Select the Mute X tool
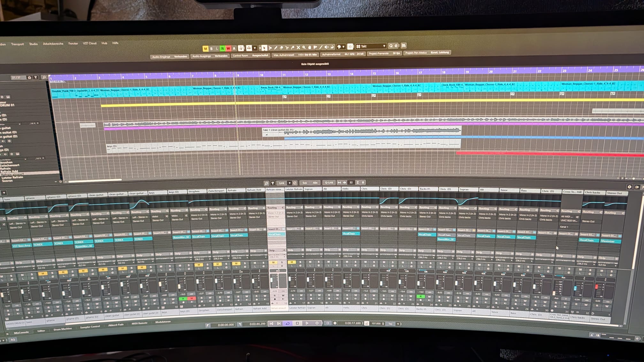Viewport: 644px width, 362px height. [x=298, y=48]
